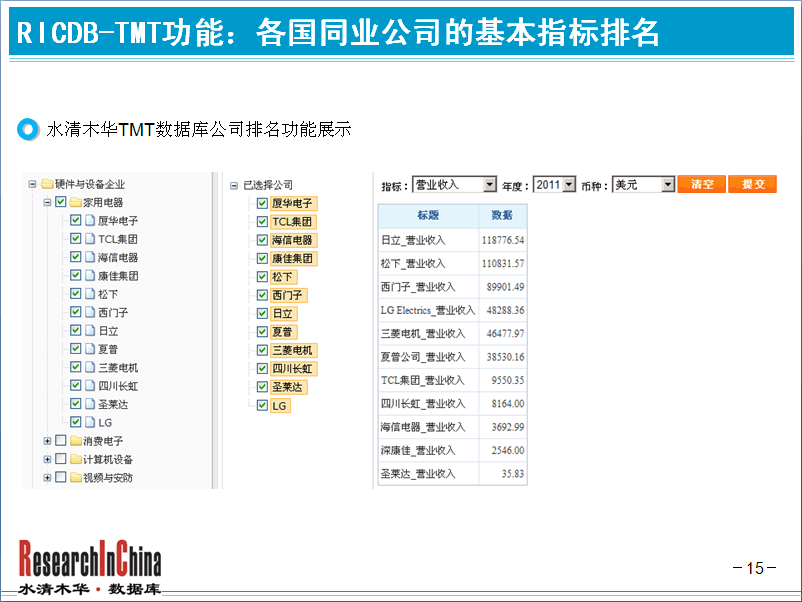Collapse the 硬件与设备企业 tree root
The width and height of the screenshot is (802, 602).
pyautogui.click(x=32, y=184)
